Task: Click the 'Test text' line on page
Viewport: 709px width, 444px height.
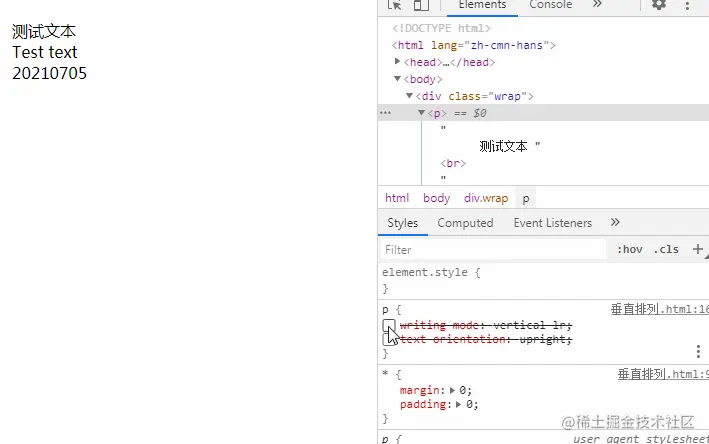Action: (x=45, y=52)
